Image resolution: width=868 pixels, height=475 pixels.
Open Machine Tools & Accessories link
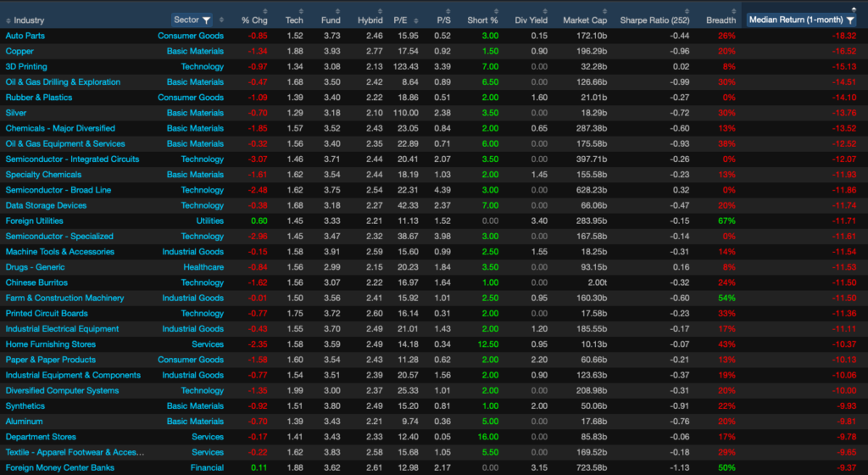[x=60, y=252]
